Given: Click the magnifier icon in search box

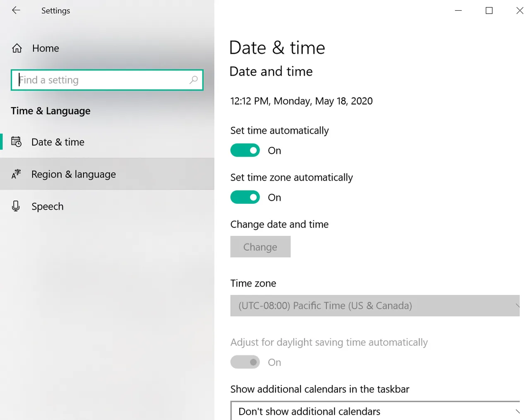Looking at the screenshot, I should point(193,80).
